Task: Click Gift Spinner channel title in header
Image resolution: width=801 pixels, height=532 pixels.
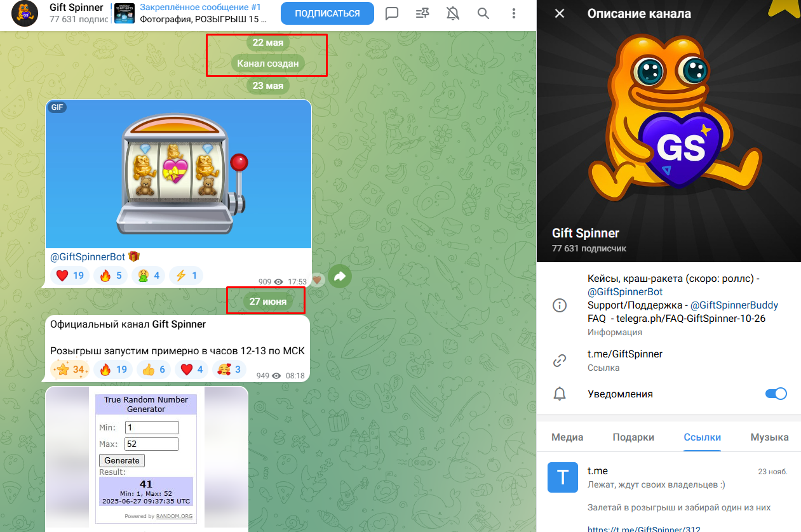Action: (76, 8)
